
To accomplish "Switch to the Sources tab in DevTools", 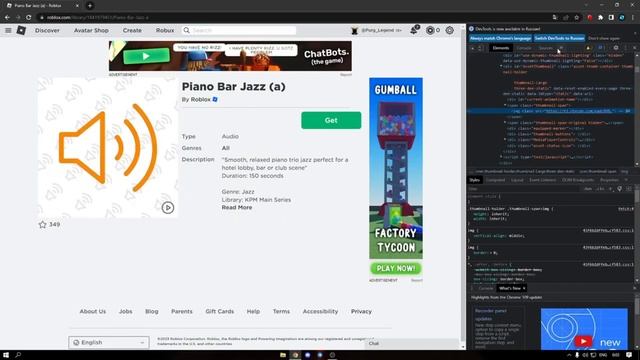I will pyautogui.click(x=546, y=48).
